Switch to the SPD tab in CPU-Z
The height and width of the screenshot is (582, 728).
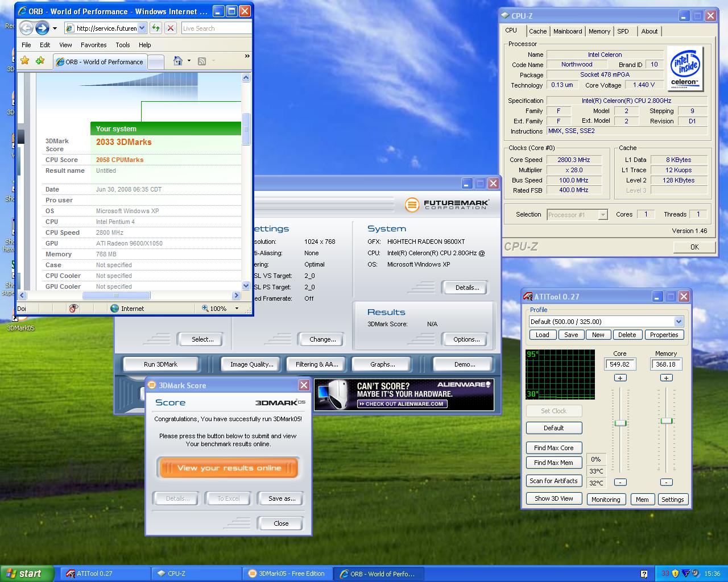623,31
